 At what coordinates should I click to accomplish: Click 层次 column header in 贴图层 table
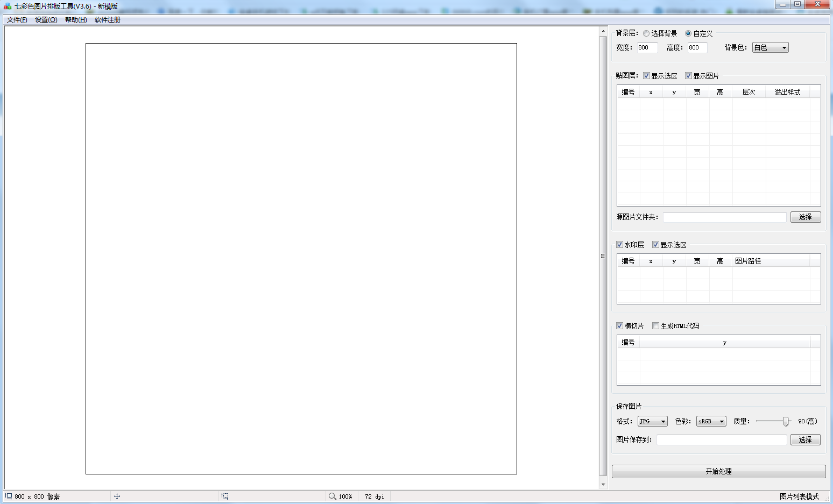(749, 92)
